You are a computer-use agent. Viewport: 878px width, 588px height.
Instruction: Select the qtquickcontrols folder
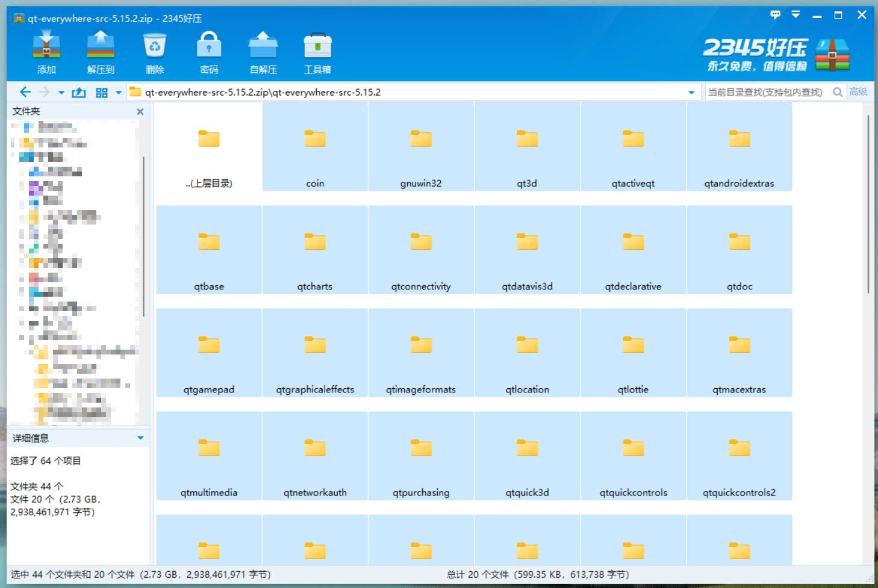pos(633,456)
